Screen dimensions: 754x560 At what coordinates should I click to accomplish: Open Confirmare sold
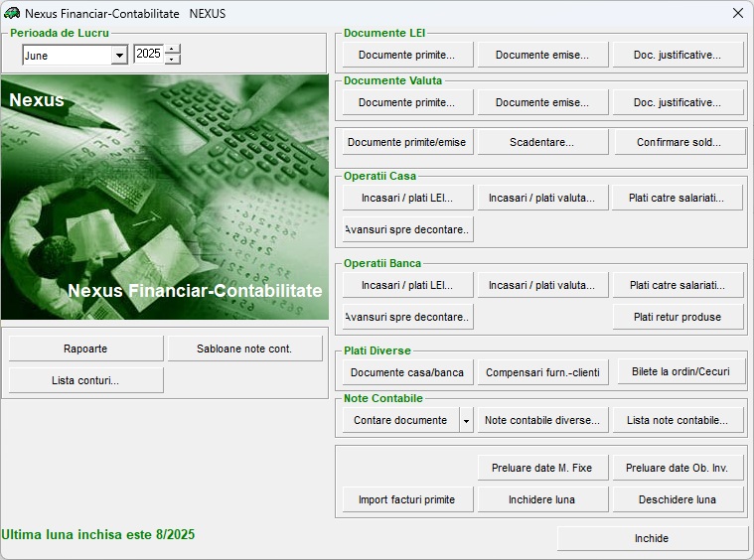click(679, 142)
